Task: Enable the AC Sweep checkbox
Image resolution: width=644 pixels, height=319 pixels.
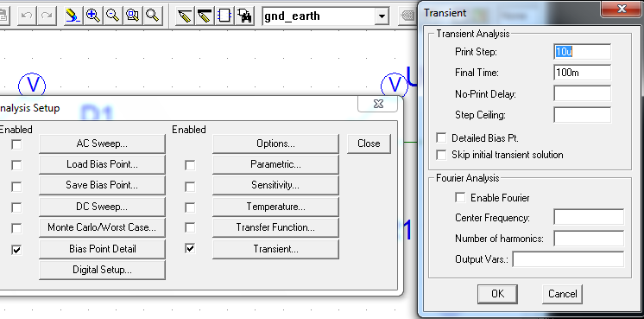Action: (x=16, y=144)
